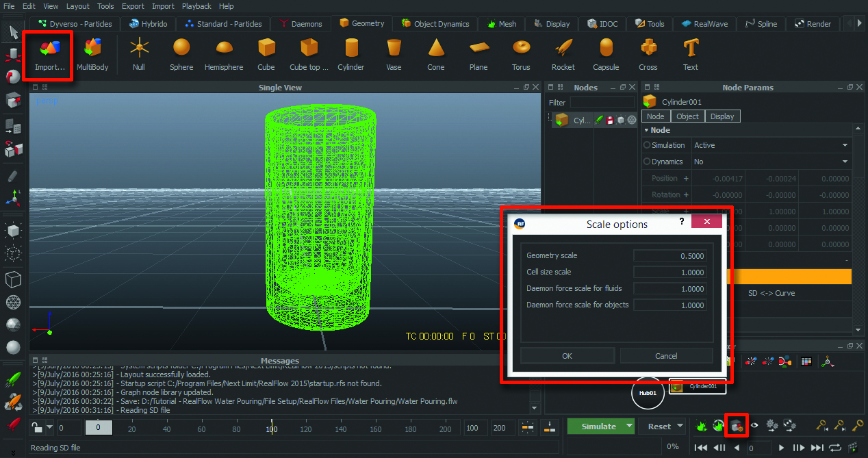Collapse the Node section triangle
The height and width of the screenshot is (458, 868).
pos(646,130)
